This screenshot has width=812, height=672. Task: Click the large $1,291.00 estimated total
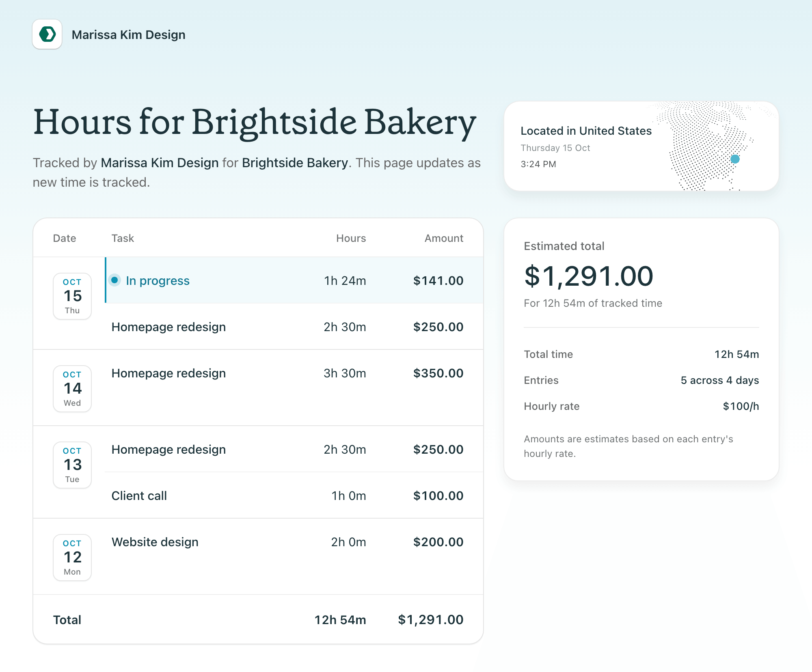(589, 276)
